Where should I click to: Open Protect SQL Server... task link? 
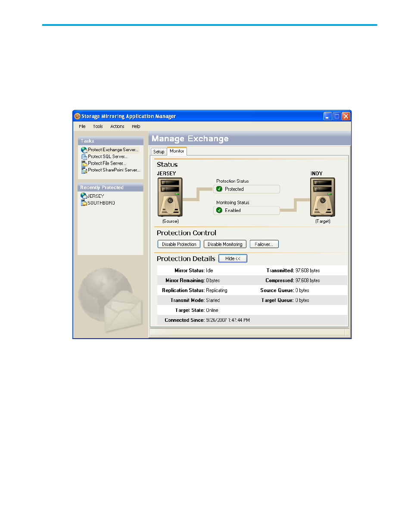point(108,157)
